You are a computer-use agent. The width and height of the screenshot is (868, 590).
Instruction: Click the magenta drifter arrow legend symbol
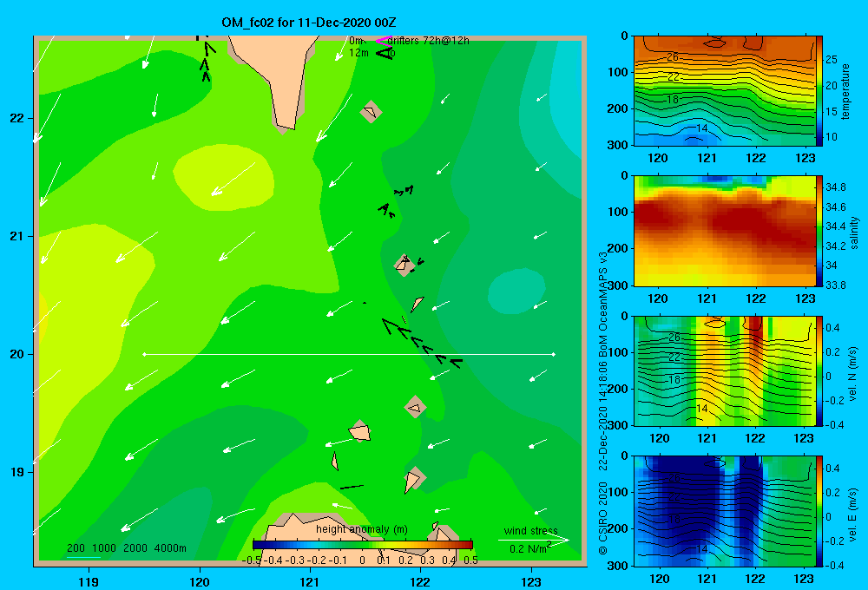click(383, 41)
